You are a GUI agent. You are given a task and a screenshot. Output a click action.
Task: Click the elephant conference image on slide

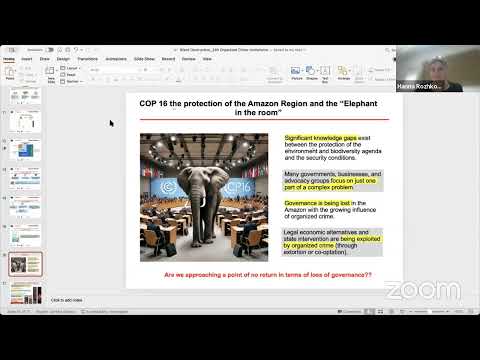tap(204, 197)
